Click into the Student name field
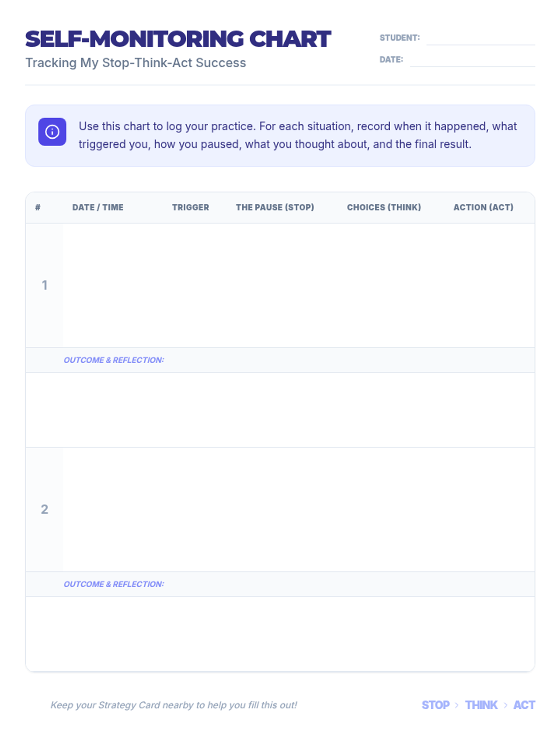The image size is (560, 747). tap(480, 38)
